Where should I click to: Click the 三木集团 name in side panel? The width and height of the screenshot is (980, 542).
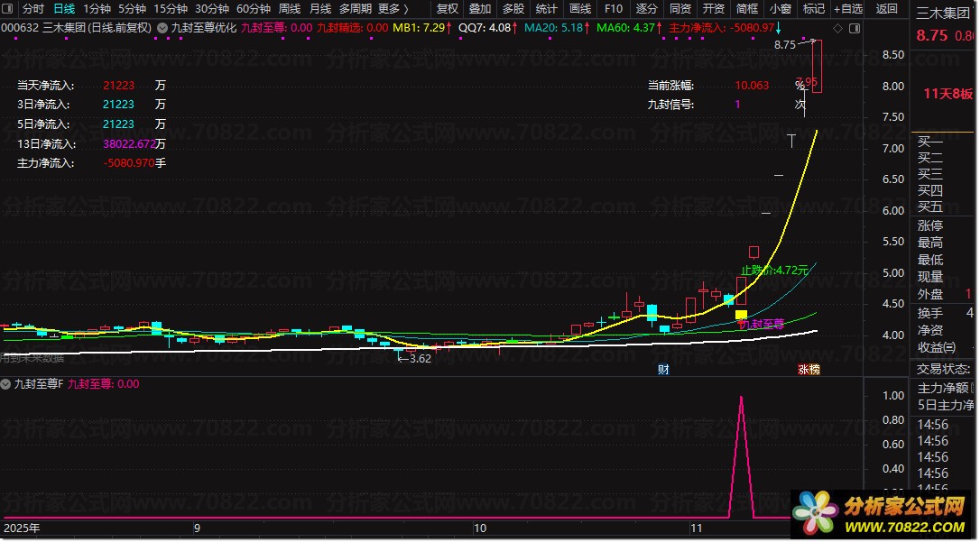[942, 14]
